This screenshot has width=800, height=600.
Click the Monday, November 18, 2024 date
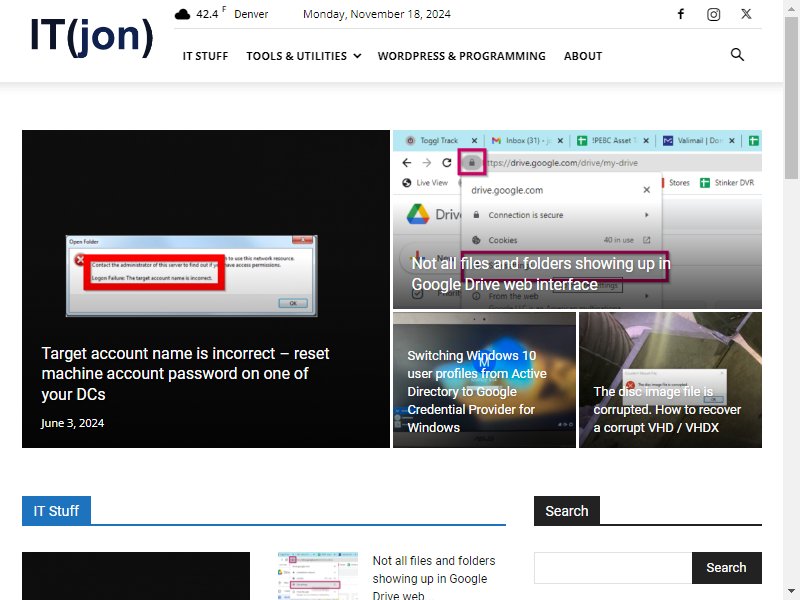click(377, 14)
